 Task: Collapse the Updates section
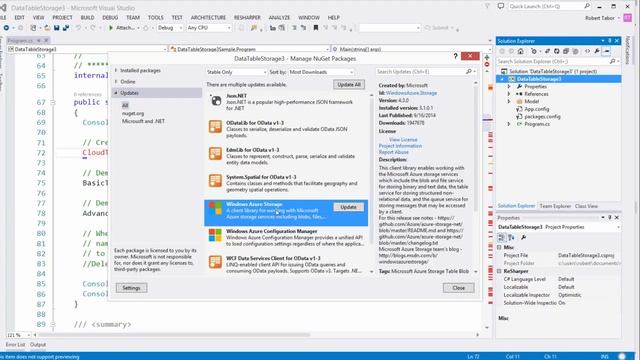coord(116,93)
